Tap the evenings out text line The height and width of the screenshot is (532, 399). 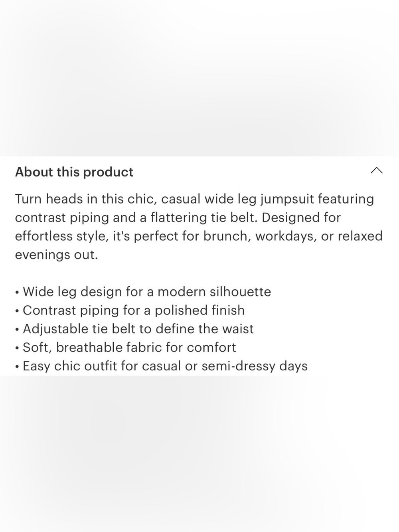point(56,255)
